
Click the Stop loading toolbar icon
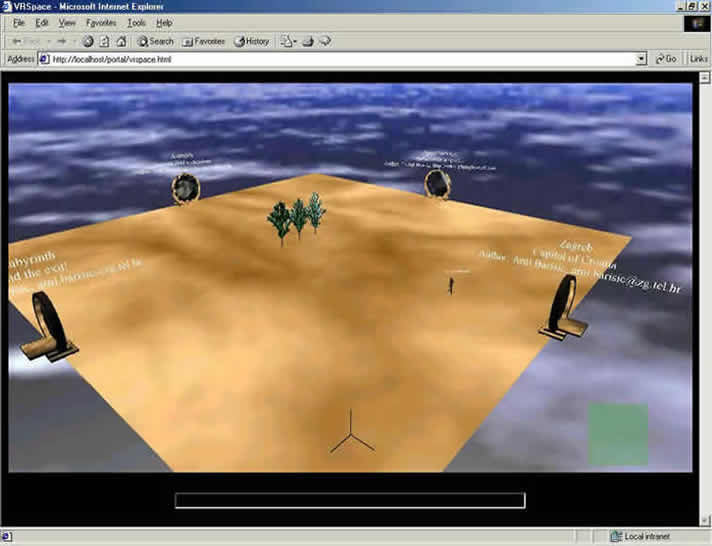[88, 41]
